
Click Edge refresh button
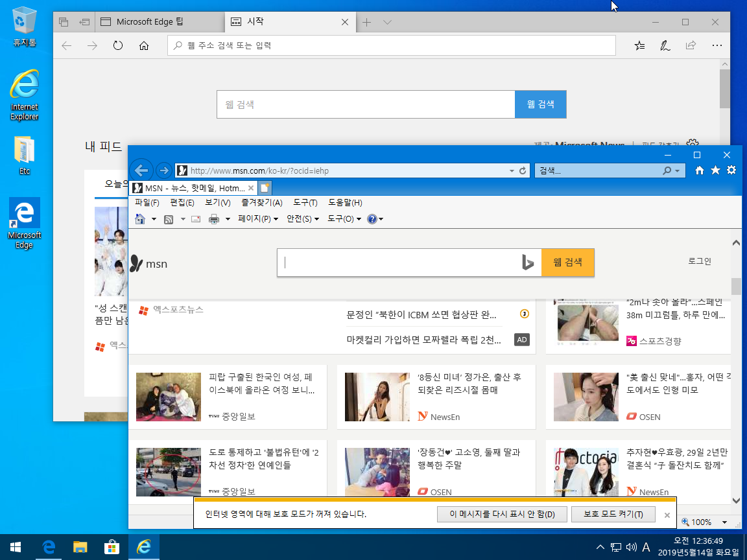(117, 45)
